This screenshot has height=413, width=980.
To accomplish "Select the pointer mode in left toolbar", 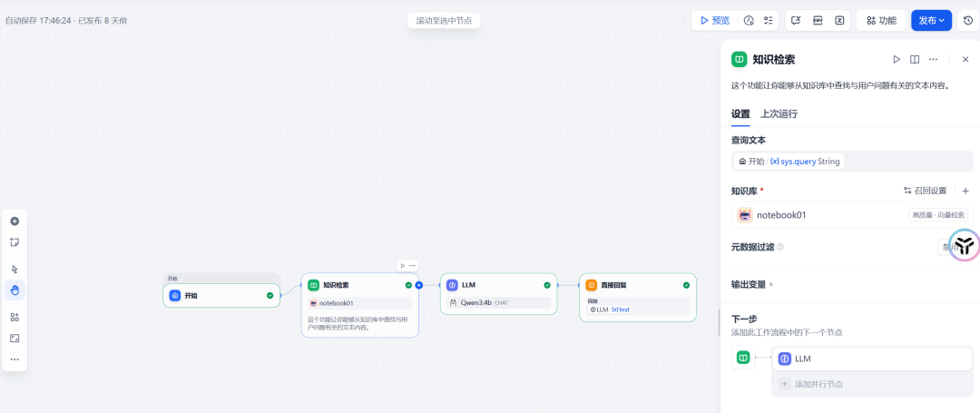I will click(15, 269).
